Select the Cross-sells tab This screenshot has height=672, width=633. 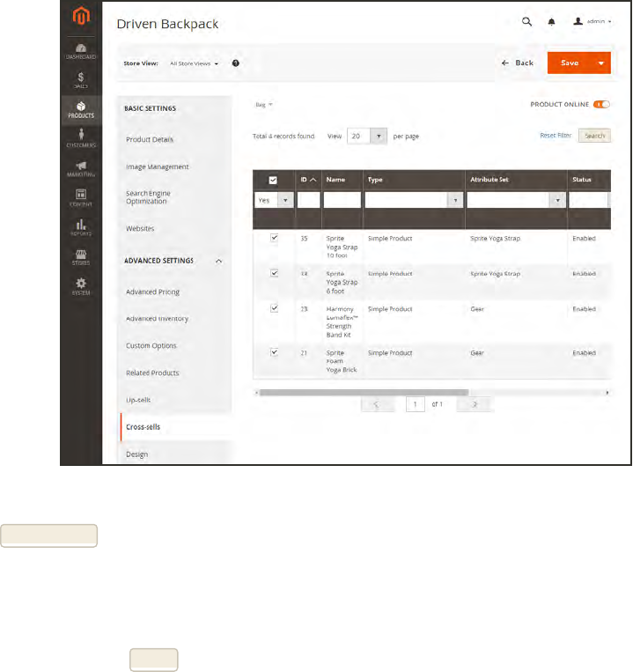pyautogui.click(x=143, y=427)
